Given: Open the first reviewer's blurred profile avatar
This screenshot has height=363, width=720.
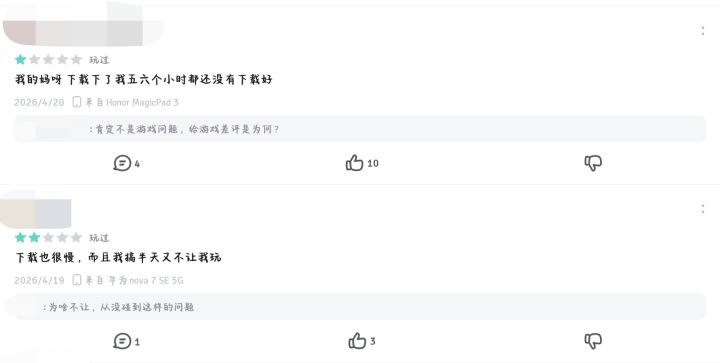Looking at the screenshot, I should click(20, 33).
